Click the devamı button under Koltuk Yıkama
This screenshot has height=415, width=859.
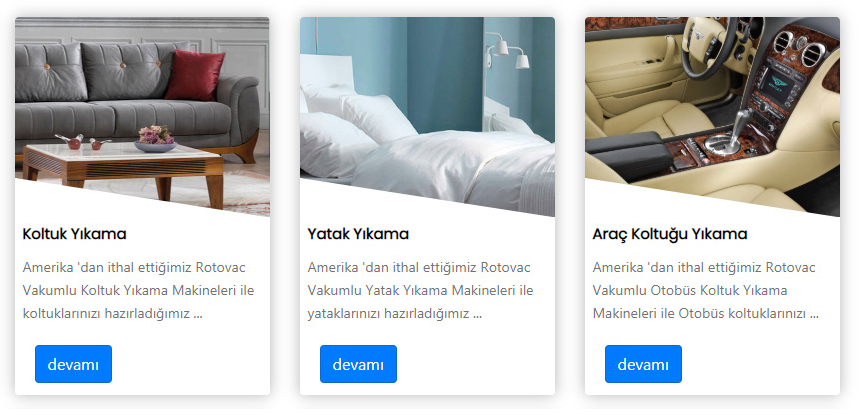coord(73,364)
